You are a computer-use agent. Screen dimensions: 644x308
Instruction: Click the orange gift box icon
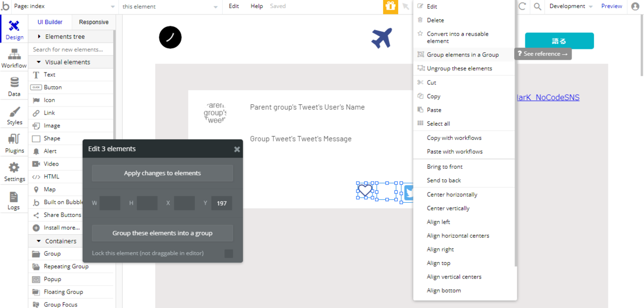click(x=390, y=6)
